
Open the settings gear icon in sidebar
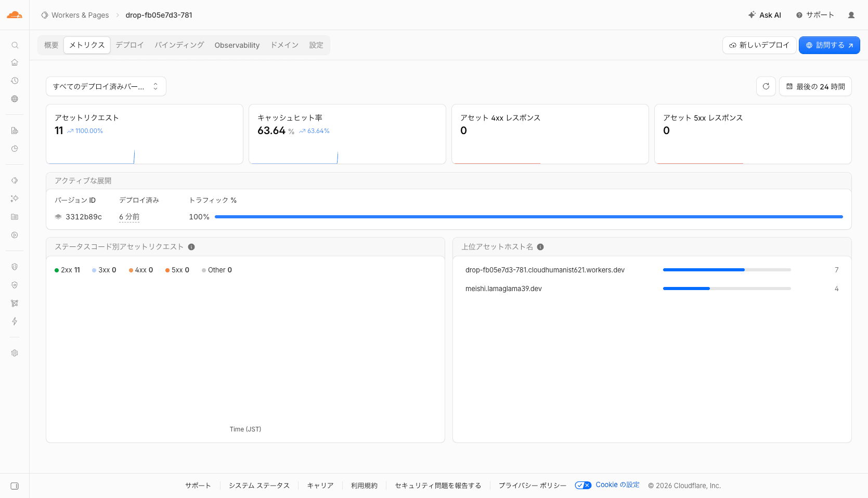coord(15,353)
